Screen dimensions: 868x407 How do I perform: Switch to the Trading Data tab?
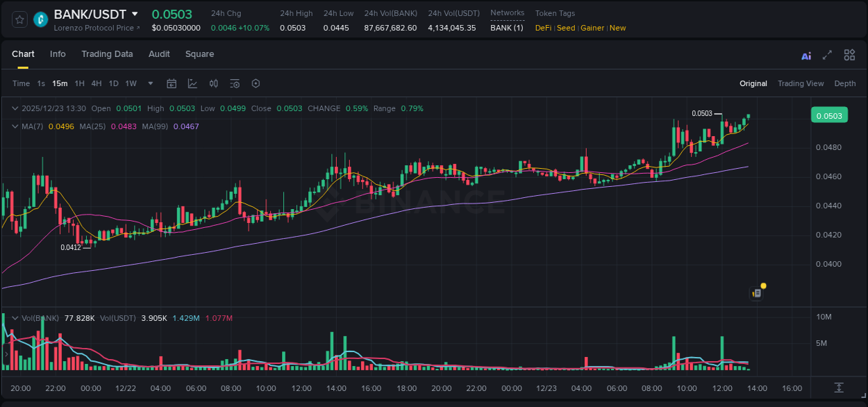point(107,54)
